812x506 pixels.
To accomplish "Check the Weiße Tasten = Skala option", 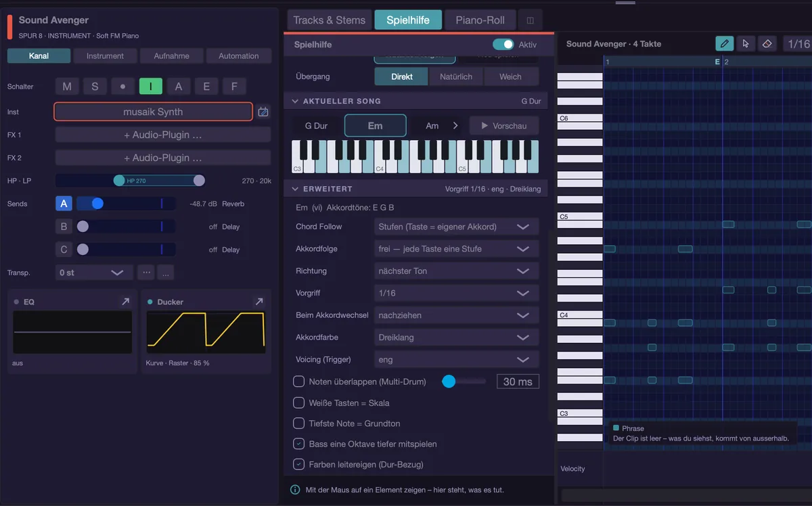I will (298, 403).
